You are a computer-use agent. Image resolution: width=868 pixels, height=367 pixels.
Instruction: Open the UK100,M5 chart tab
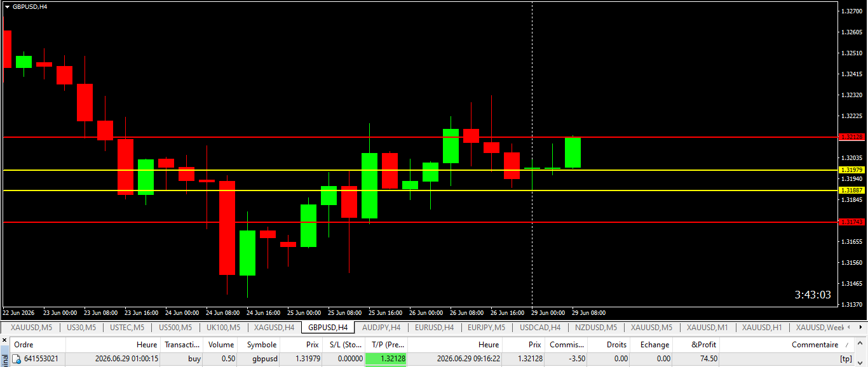224,328
